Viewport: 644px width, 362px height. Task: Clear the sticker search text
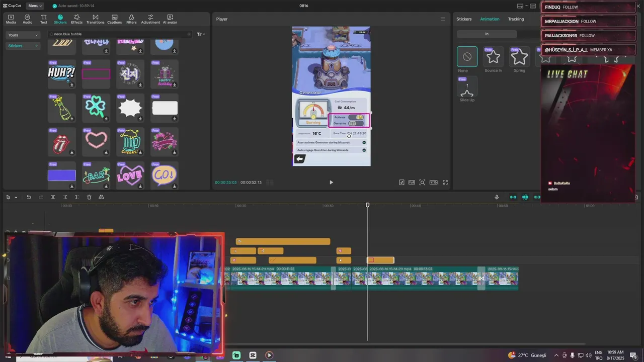[189, 34]
